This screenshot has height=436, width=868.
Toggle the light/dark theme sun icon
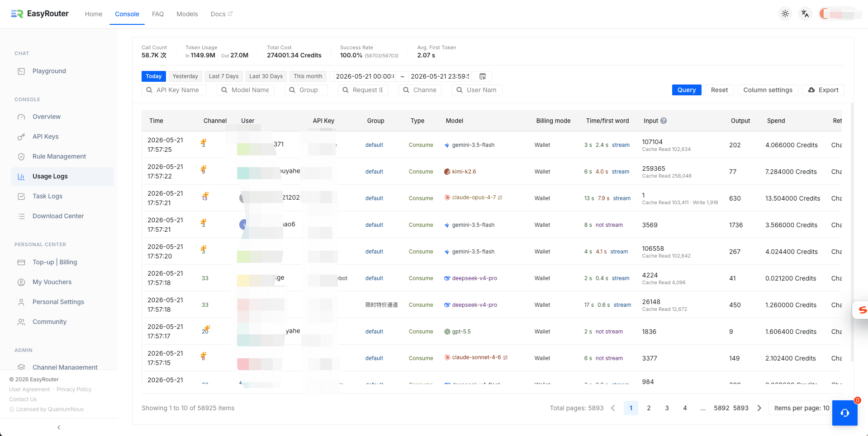[x=785, y=14]
